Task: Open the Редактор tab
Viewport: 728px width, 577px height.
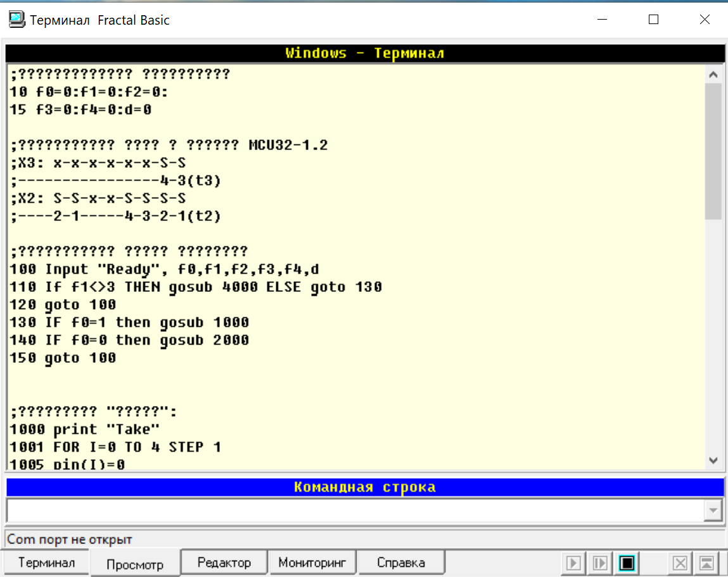Action: click(x=224, y=562)
